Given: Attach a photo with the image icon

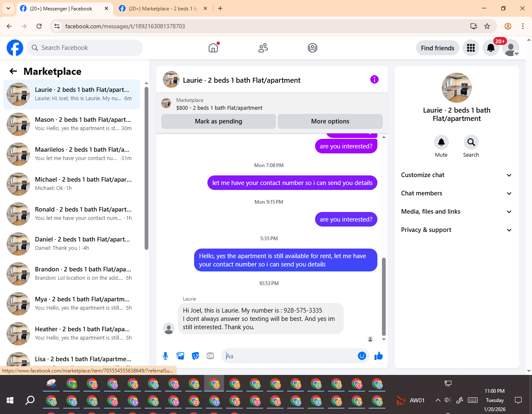Looking at the screenshot, I should 180,356.
